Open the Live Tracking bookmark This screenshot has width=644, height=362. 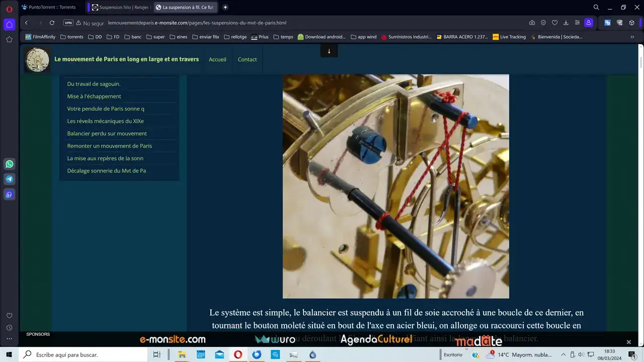tap(509, 37)
